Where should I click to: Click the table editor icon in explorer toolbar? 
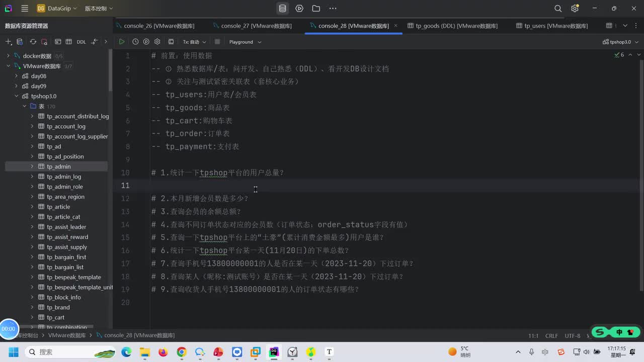(69, 42)
